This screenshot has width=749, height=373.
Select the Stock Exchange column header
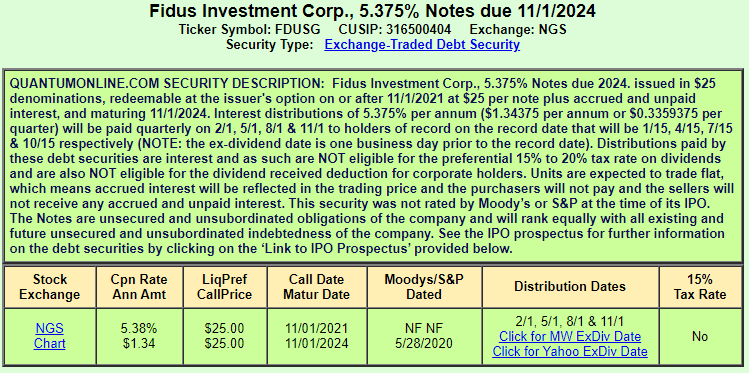point(50,287)
